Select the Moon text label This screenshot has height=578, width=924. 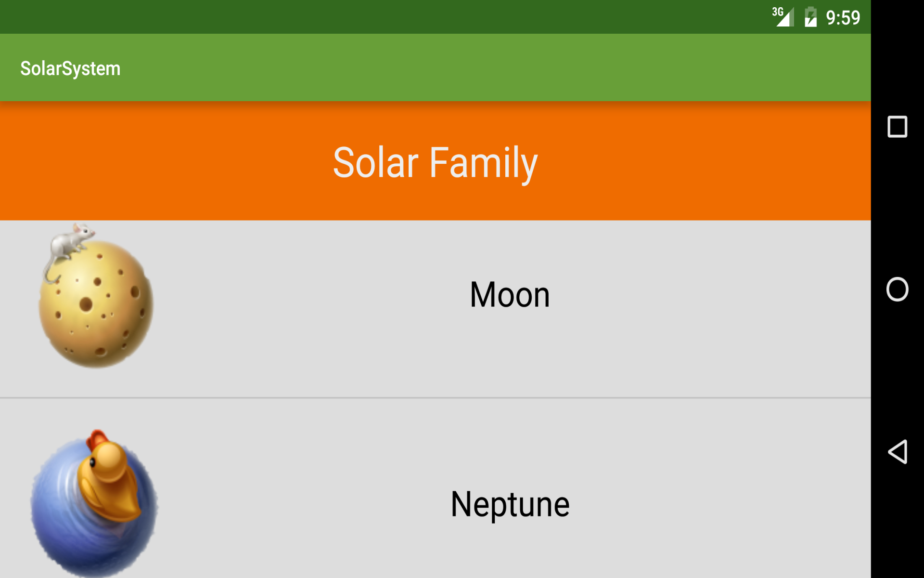coord(509,294)
